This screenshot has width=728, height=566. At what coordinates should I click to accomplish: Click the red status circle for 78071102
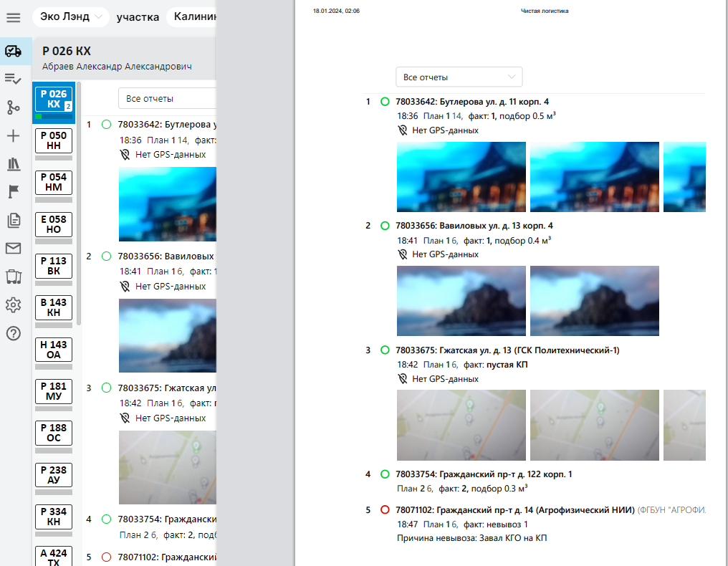[x=385, y=510]
